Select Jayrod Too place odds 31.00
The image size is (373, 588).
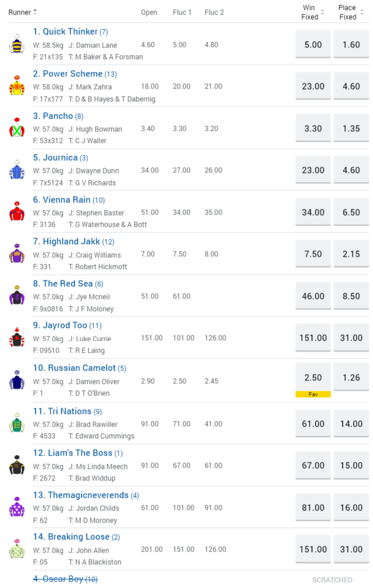point(351,338)
